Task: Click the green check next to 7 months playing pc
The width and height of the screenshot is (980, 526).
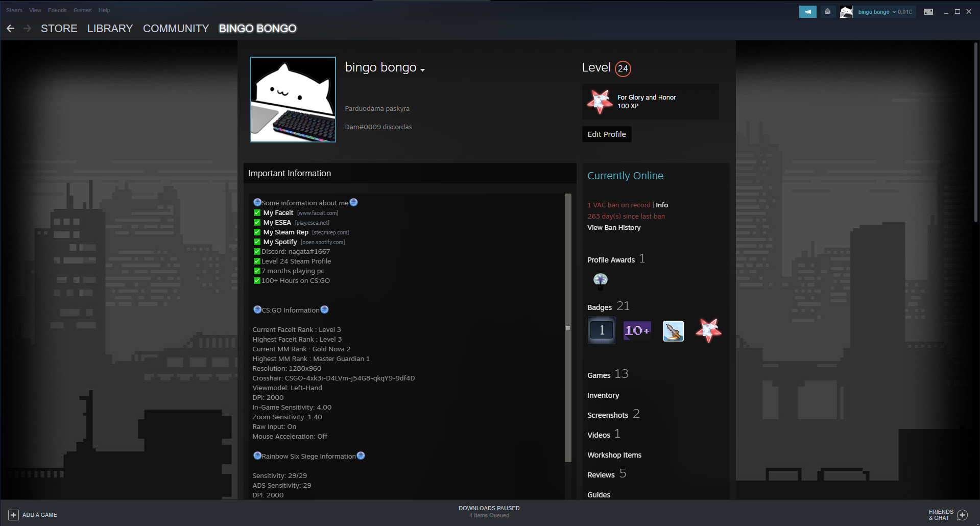Action: pyautogui.click(x=257, y=271)
